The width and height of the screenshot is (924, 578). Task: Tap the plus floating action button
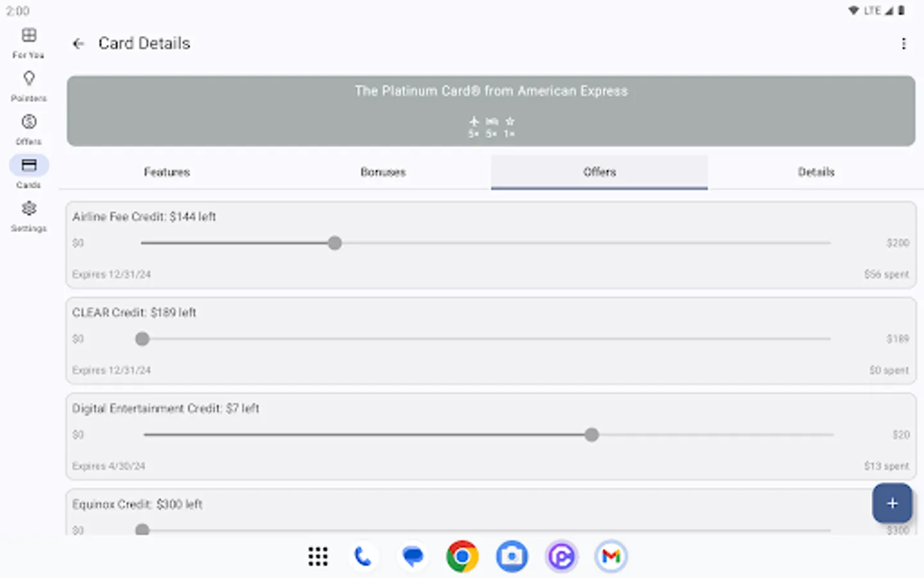tap(892, 504)
